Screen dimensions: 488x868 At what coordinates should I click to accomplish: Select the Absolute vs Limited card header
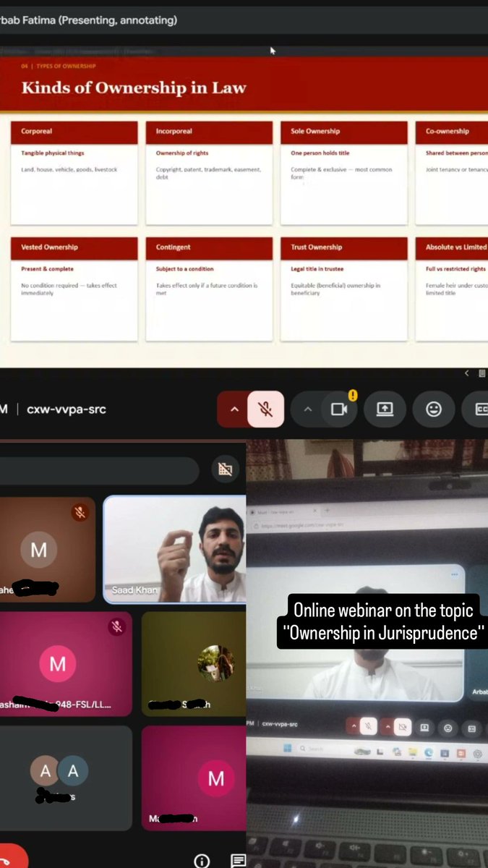tap(452, 247)
